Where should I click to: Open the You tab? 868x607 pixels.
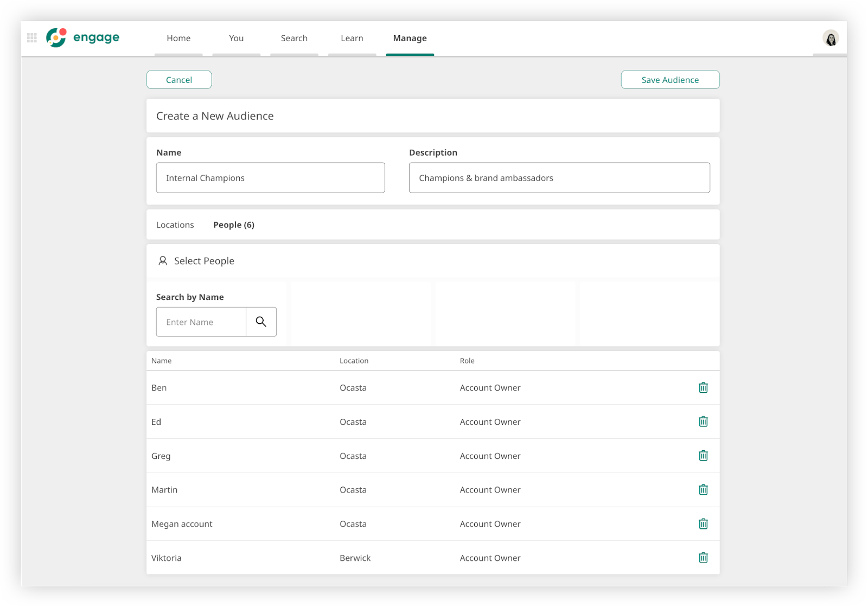pos(236,38)
